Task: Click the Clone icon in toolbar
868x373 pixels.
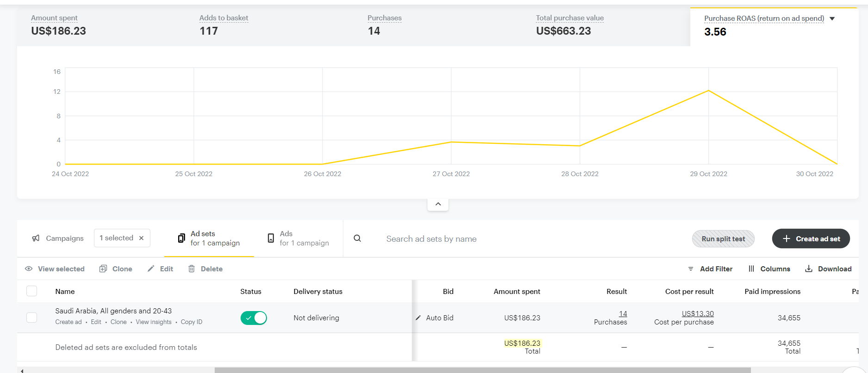Action: [103, 269]
